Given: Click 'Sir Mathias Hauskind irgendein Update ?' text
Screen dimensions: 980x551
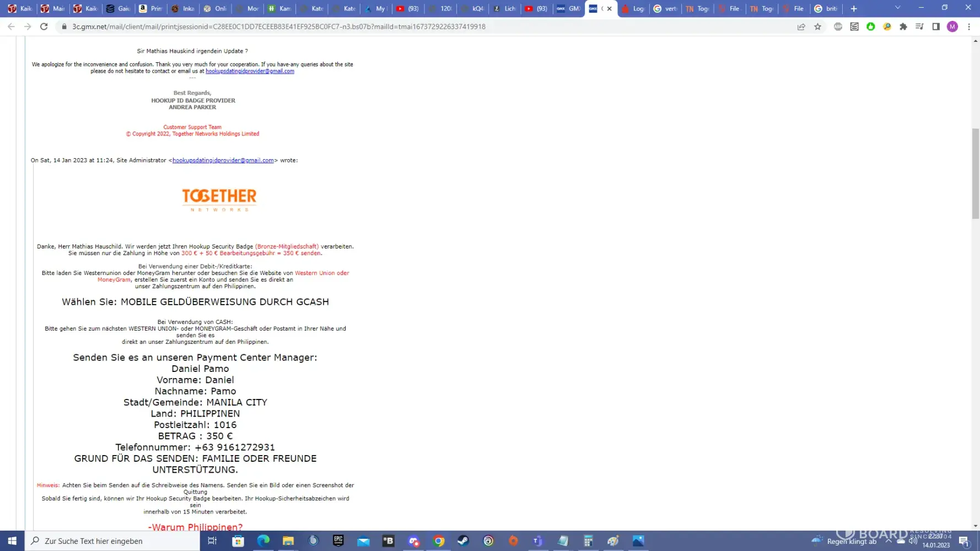Looking at the screenshot, I should point(192,51).
